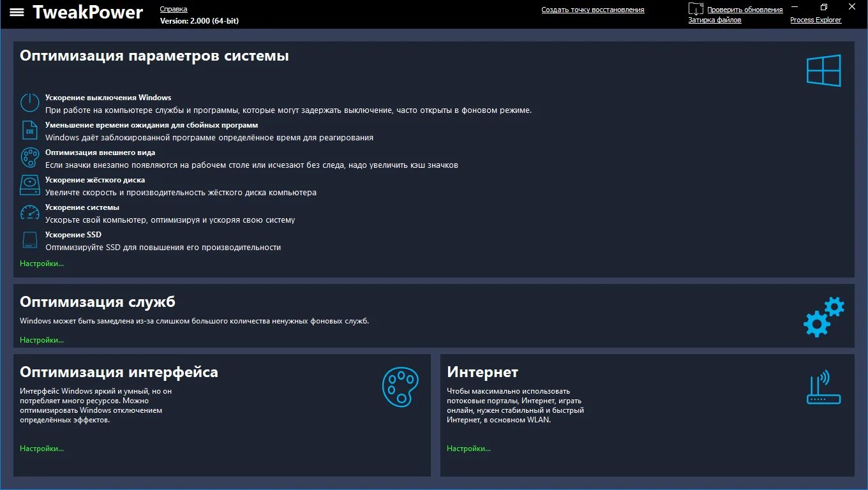The width and height of the screenshot is (868, 490).
Task: Click the SSD drive icon
Action: click(30, 240)
